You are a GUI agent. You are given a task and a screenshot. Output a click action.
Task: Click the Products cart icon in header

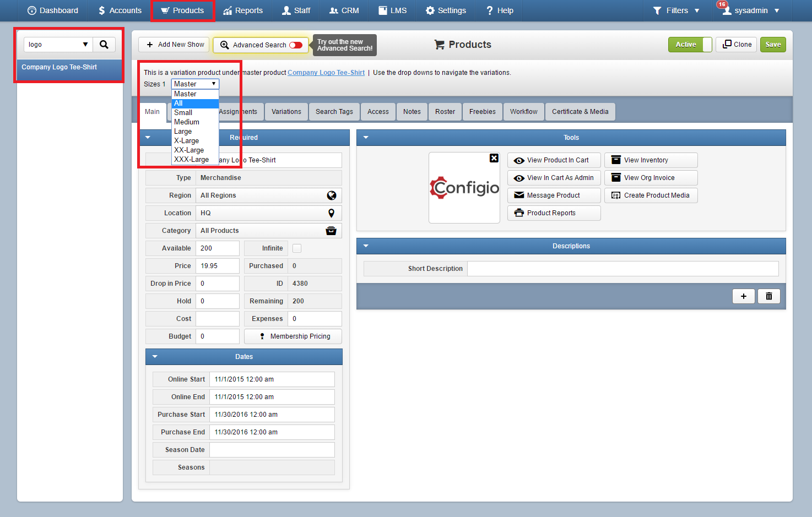click(439, 45)
